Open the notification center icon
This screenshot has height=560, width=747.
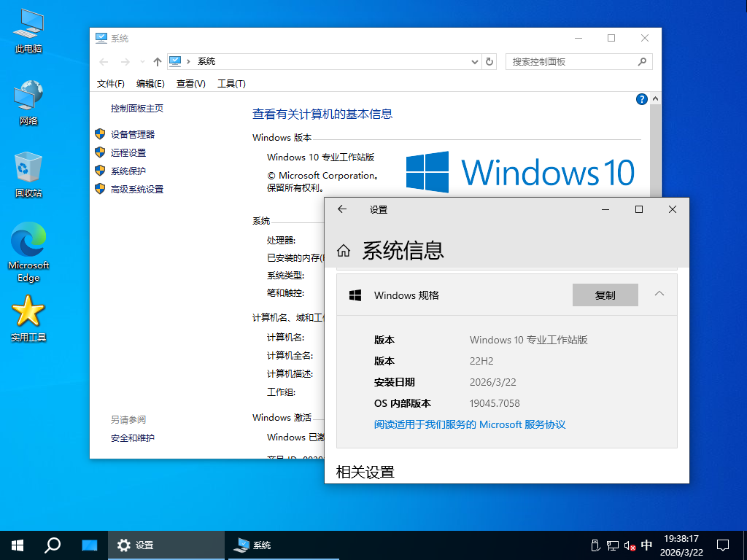pos(722,545)
